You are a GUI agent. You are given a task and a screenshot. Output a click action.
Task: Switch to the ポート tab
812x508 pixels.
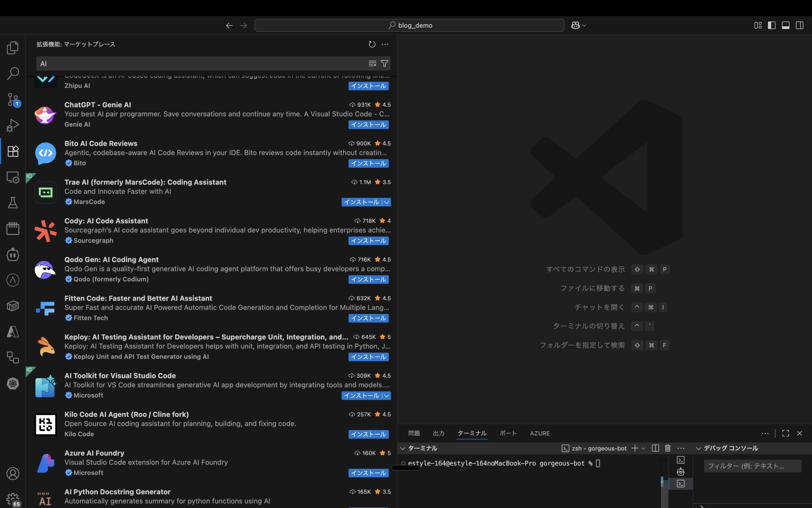pyautogui.click(x=508, y=433)
